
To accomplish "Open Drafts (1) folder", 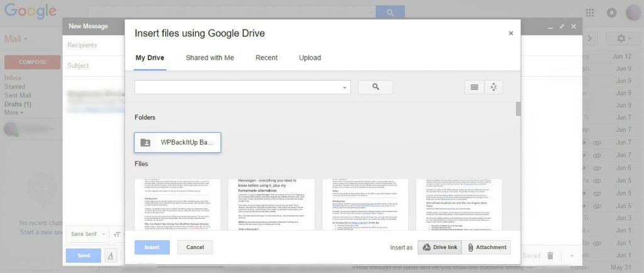I will (18, 104).
